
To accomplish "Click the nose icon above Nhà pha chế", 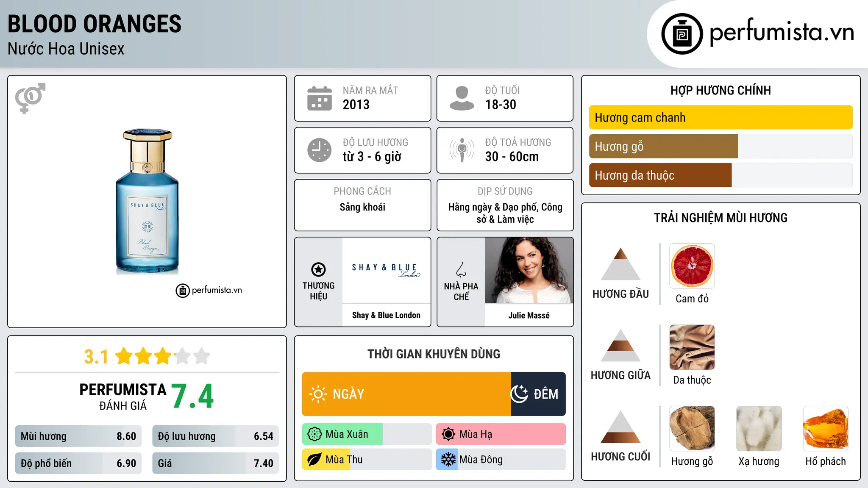I will 461,269.
